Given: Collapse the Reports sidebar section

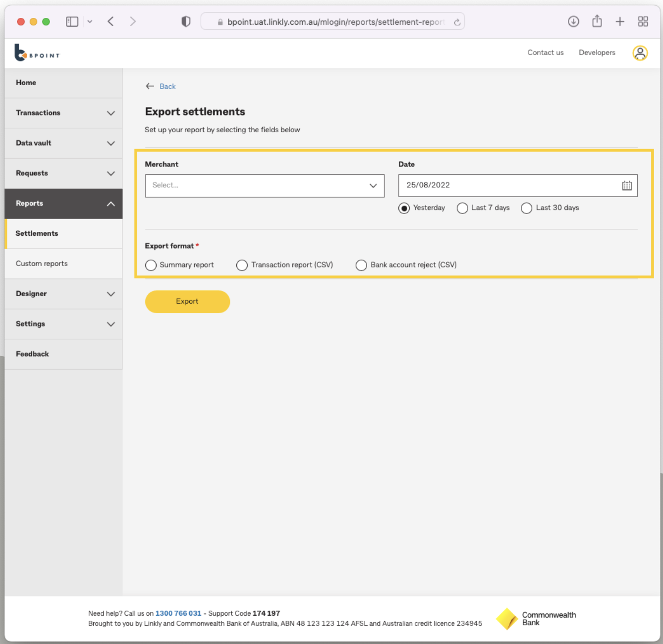Looking at the screenshot, I should [x=63, y=203].
